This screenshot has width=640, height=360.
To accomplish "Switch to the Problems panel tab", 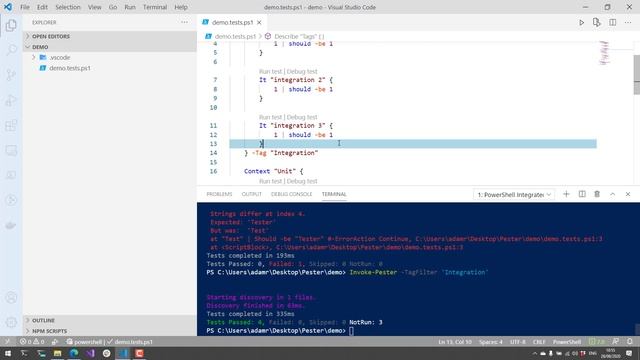I will [219, 194].
